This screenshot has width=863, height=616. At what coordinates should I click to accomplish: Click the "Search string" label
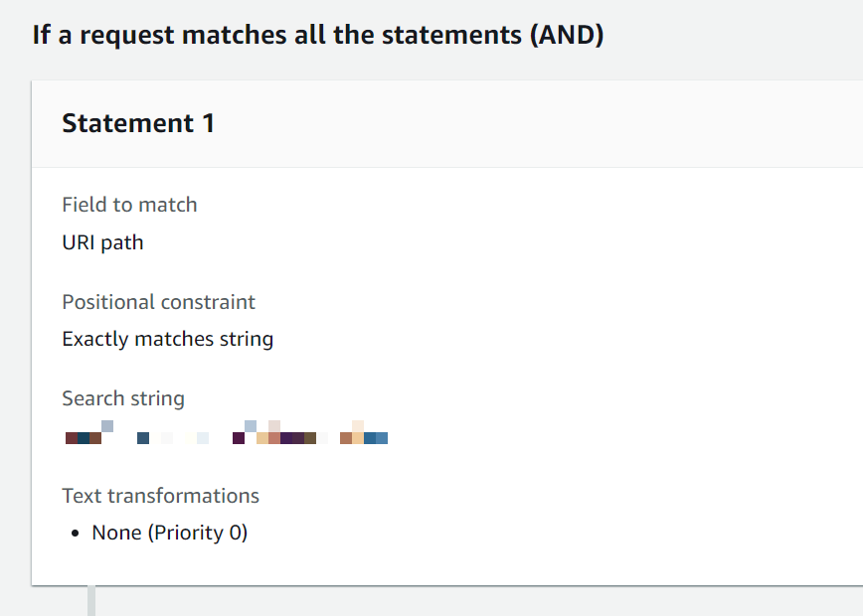pyautogui.click(x=123, y=398)
